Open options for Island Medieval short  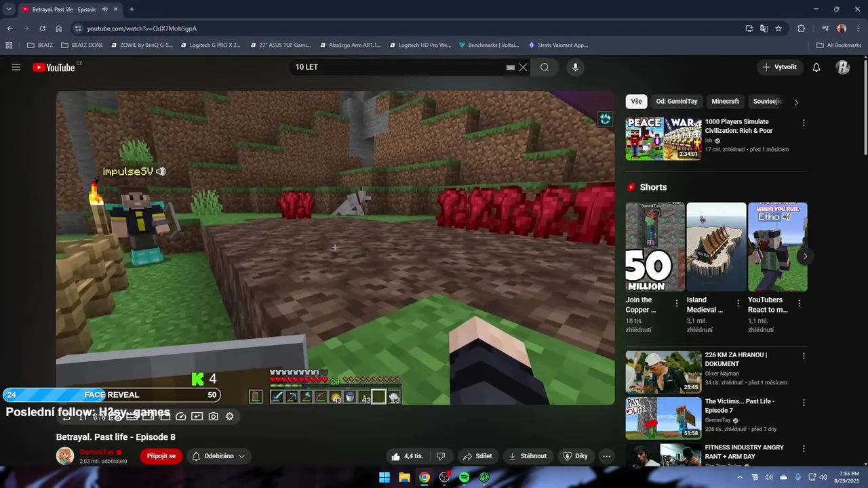[738, 304]
